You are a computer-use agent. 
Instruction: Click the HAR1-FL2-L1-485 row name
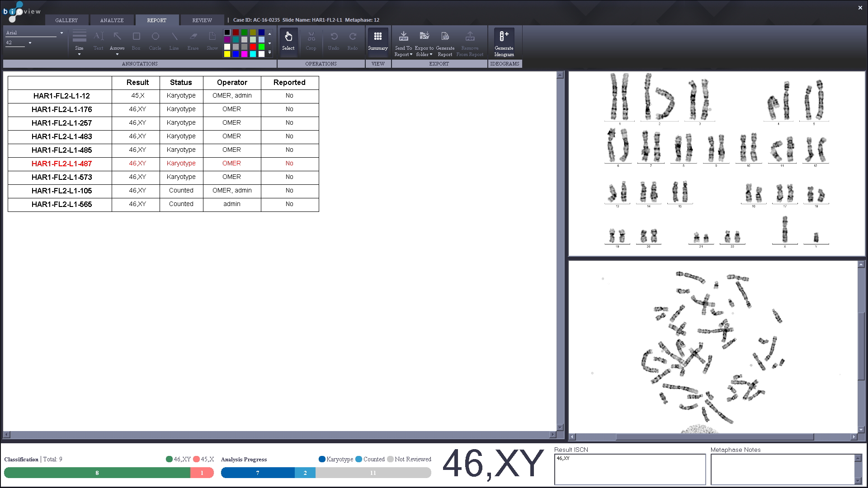(x=61, y=150)
